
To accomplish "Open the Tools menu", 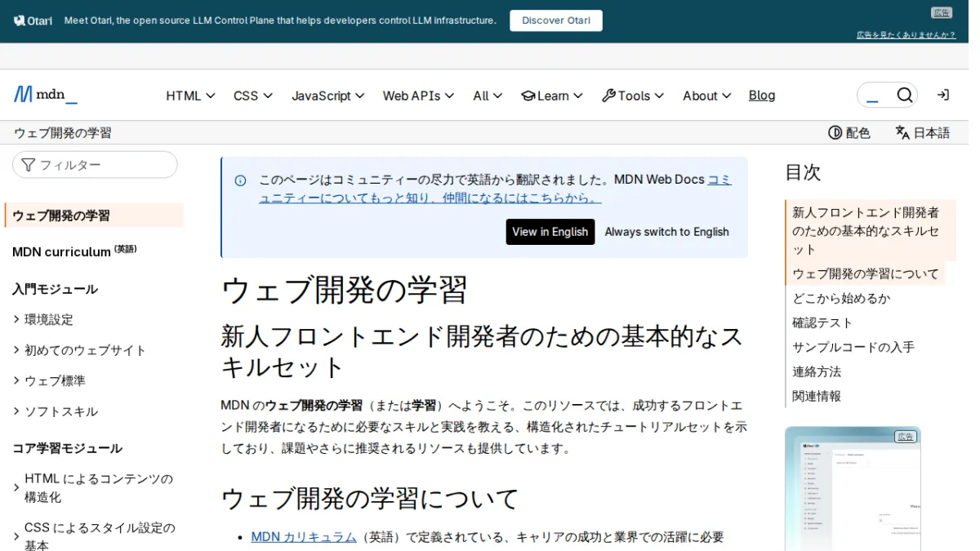I will (x=633, y=96).
